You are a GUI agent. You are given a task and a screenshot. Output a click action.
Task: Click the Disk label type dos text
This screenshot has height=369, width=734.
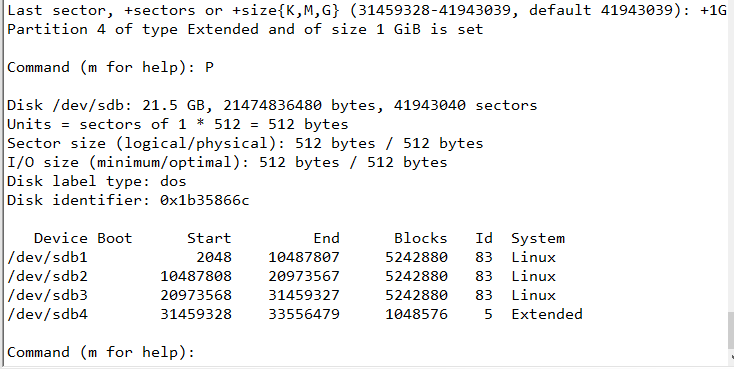[96, 181]
